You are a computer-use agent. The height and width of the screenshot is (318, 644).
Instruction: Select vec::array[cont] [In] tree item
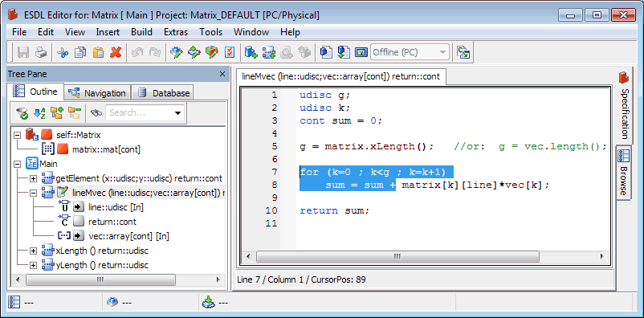tap(128, 236)
